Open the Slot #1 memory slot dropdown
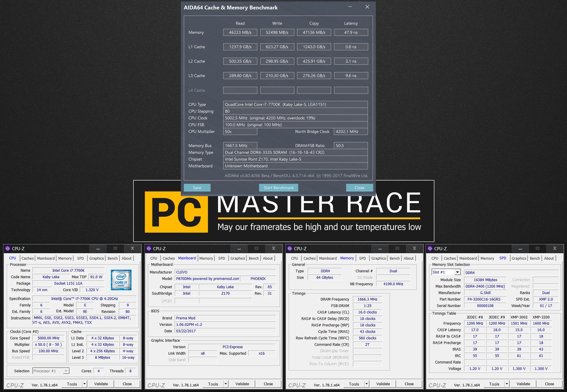Screen dimensions: 567x392 [x=457, y=272]
